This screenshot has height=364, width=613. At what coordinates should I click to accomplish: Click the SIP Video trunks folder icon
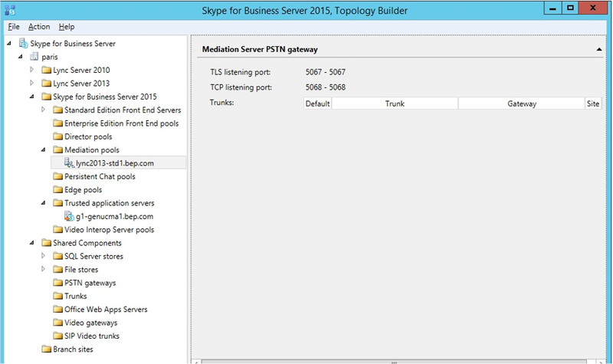[58, 336]
